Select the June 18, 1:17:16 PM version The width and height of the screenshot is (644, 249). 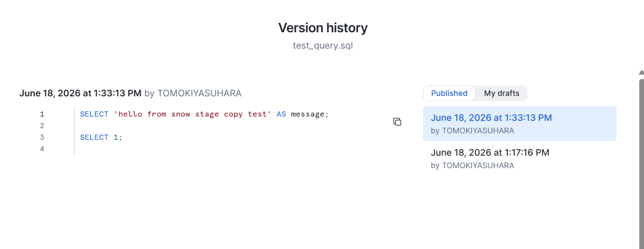pyautogui.click(x=520, y=159)
